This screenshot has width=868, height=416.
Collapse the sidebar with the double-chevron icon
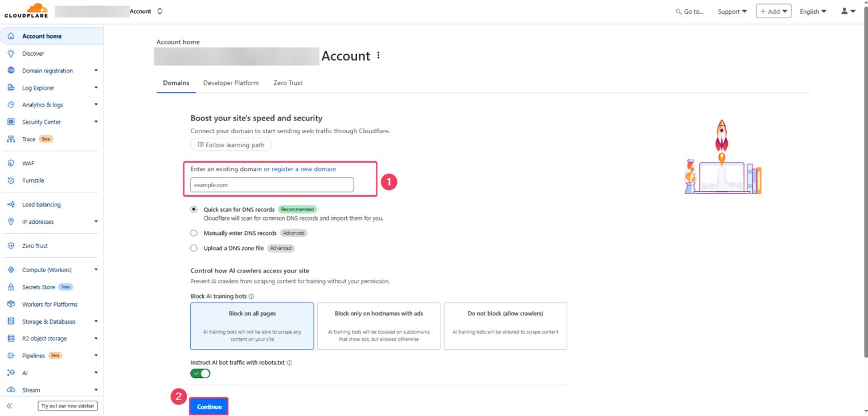pos(9,406)
